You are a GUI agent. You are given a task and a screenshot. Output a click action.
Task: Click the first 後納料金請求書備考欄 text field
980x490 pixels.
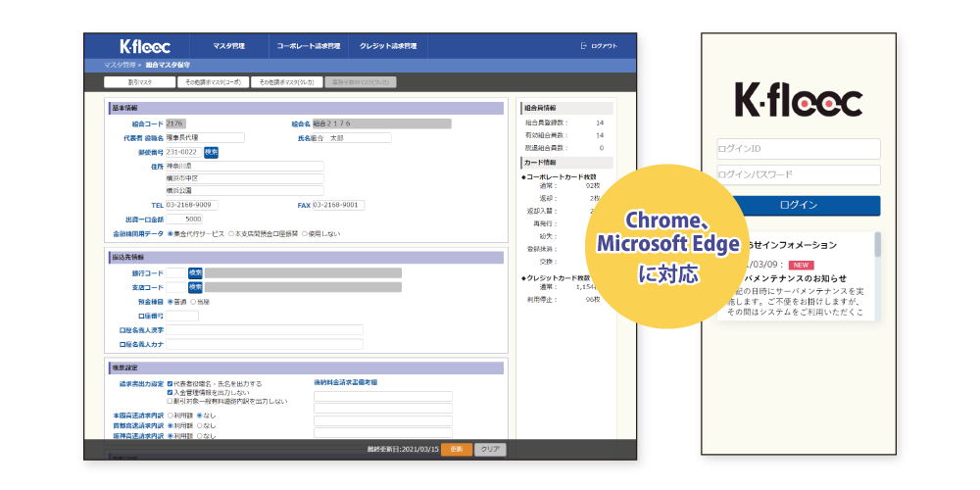[383, 396]
